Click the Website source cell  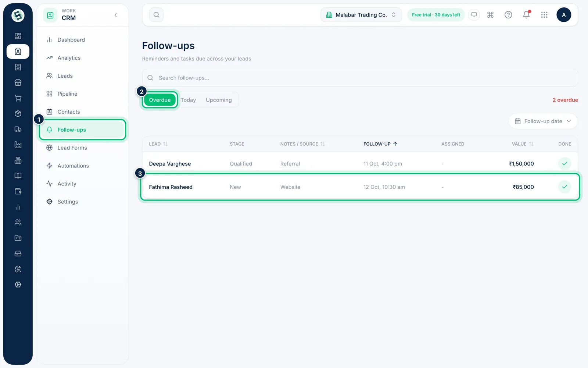tap(290, 187)
